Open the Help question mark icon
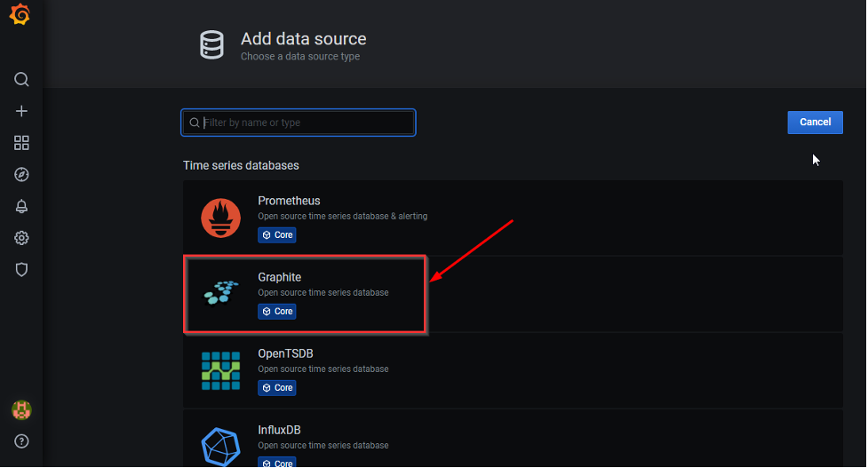Screen dimensions: 868x468 [21, 441]
